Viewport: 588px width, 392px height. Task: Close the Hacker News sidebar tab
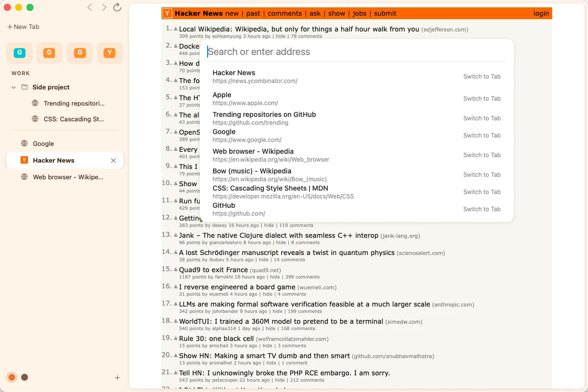click(113, 161)
